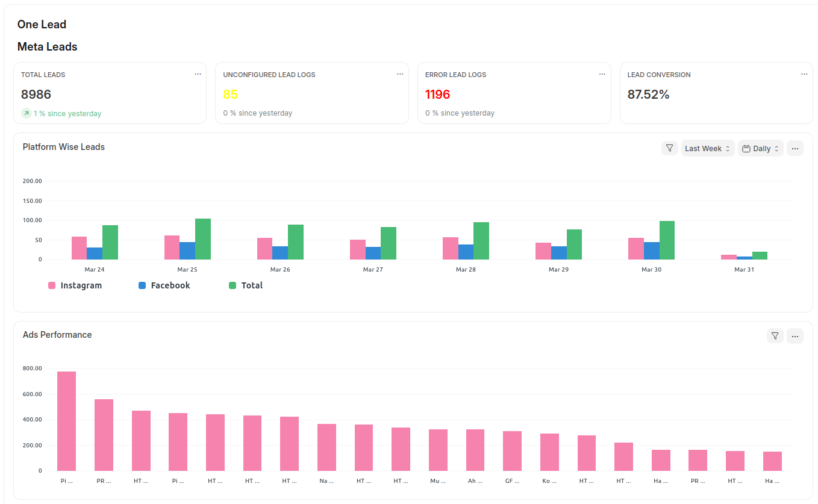Click the 150.00 y-axis value

[33, 201]
